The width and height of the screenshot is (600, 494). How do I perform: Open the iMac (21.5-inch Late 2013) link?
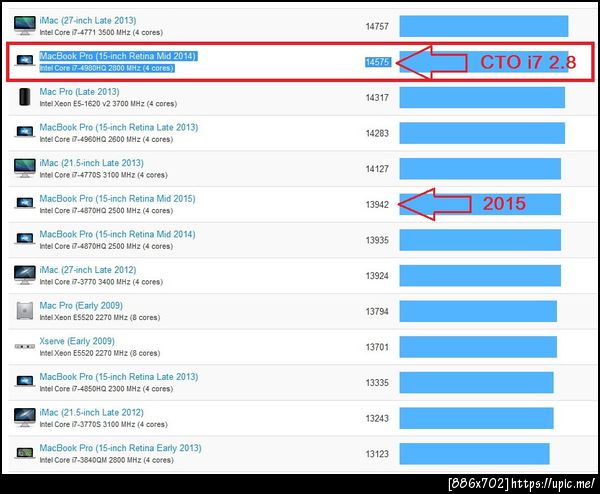click(x=91, y=163)
